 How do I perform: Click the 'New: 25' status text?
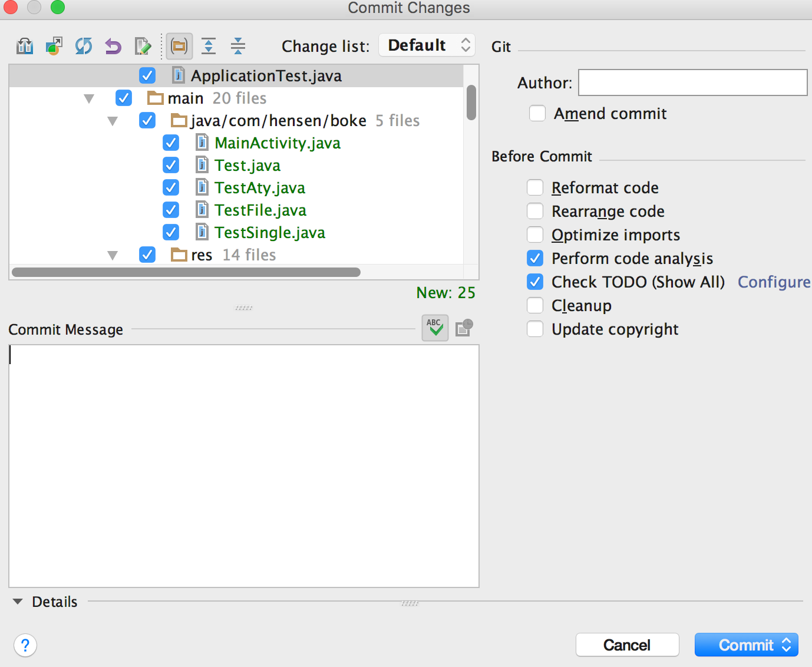[x=446, y=293]
